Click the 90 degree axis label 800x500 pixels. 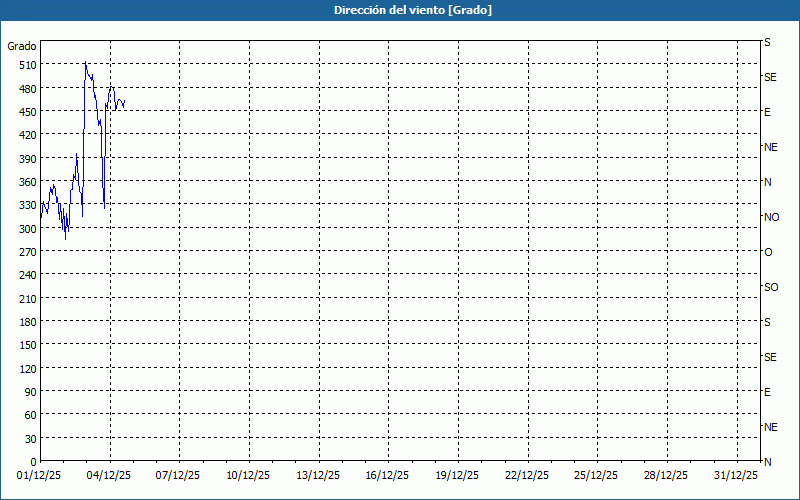tap(31, 392)
